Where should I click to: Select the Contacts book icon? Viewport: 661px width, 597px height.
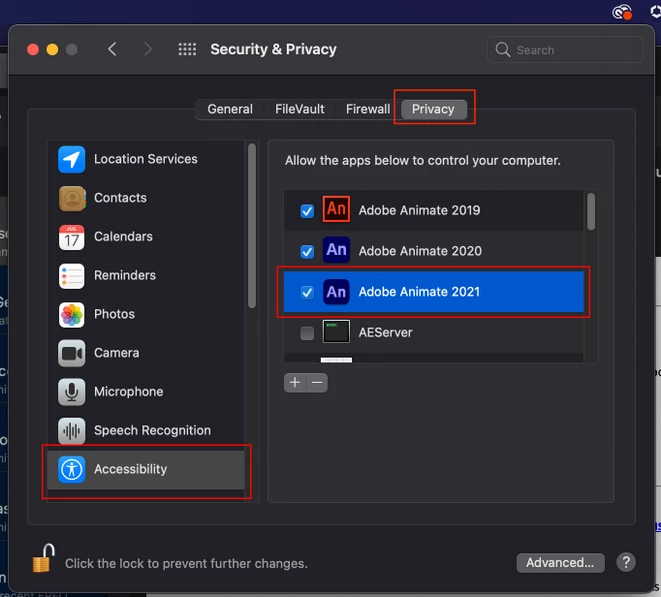72,198
